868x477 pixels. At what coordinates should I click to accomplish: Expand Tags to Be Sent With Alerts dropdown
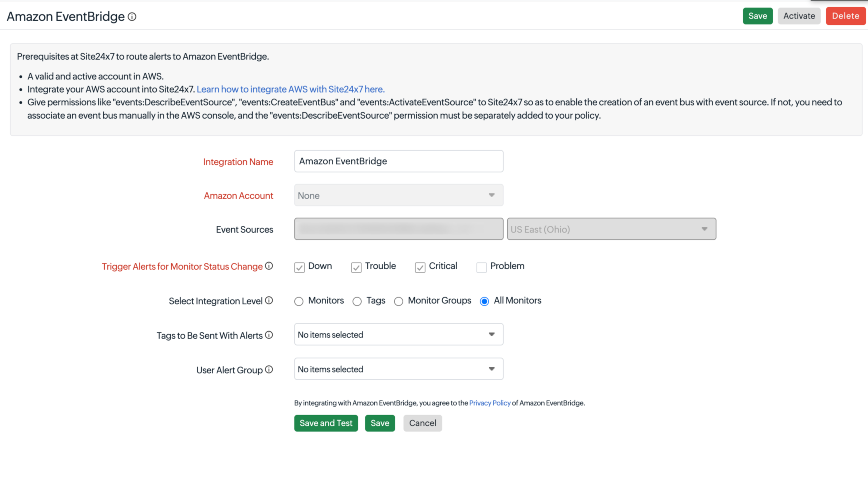pyautogui.click(x=399, y=334)
